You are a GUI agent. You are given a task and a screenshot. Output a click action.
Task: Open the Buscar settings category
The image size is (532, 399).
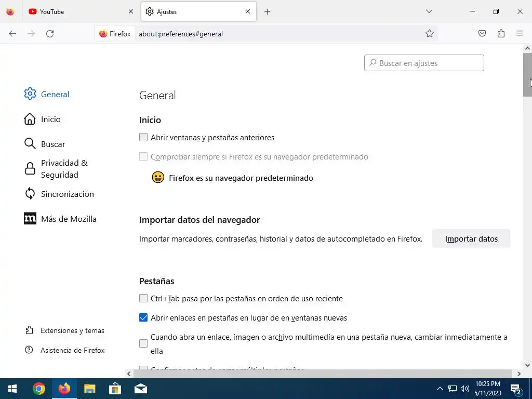[45, 144]
